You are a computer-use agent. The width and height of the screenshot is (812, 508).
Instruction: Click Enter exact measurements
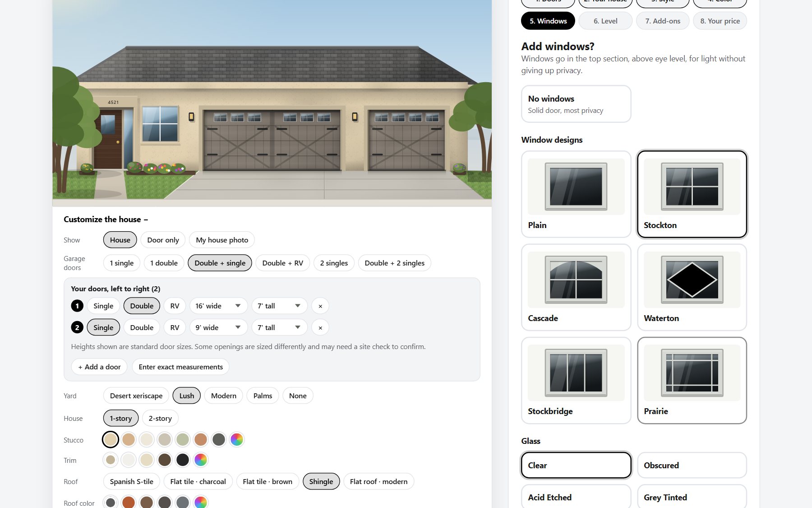pos(181,367)
